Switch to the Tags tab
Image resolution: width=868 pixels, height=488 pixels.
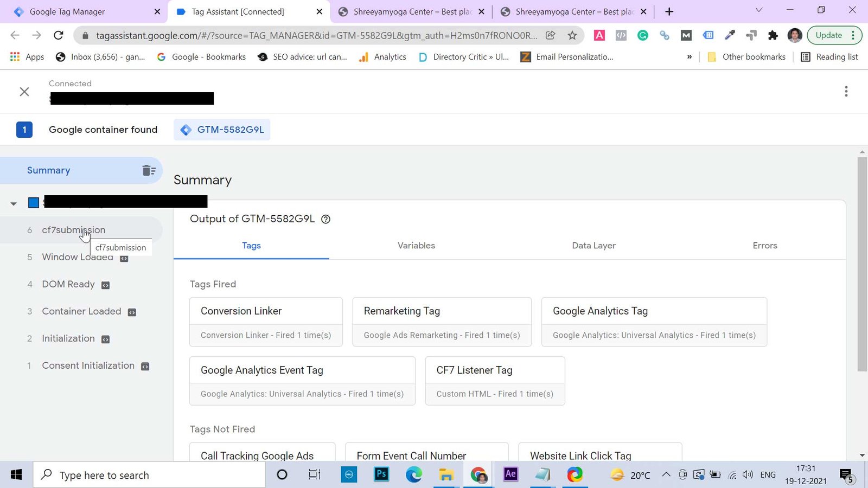[x=251, y=246]
